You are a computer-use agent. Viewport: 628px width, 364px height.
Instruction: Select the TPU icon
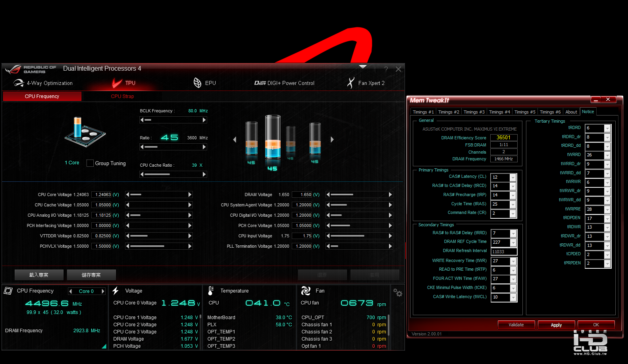click(x=117, y=83)
